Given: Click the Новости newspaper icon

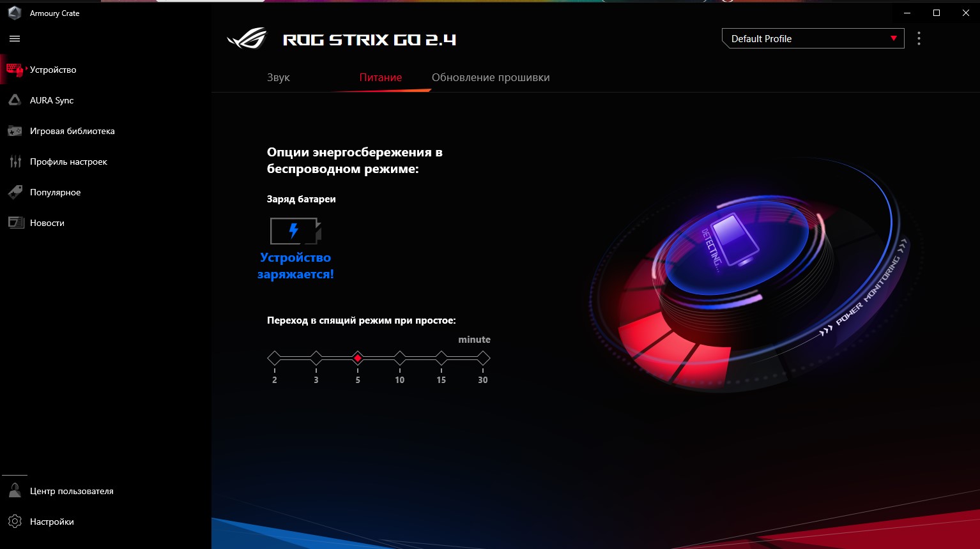Looking at the screenshot, I should 15,223.
